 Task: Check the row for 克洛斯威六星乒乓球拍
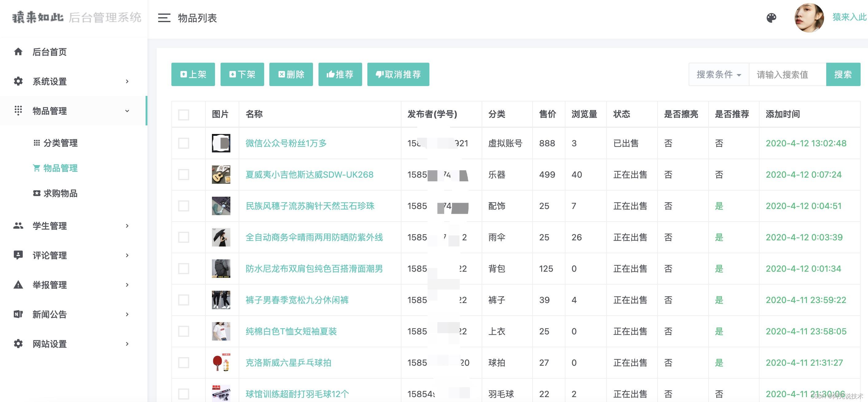coord(184,363)
